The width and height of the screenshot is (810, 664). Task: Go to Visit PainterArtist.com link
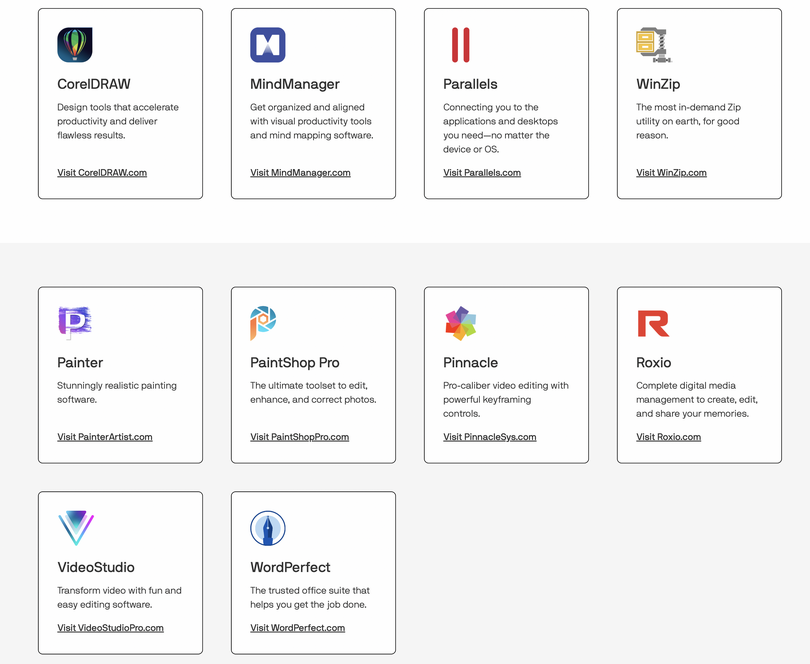pyautogui.click(x=105, y=437)
